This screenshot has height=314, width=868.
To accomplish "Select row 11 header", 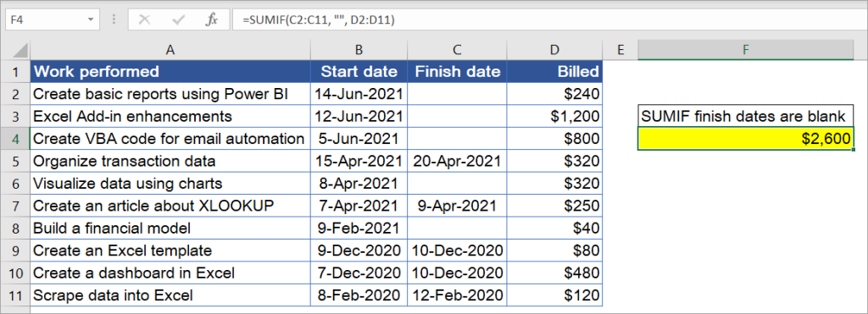I will (x=15, y=295).
